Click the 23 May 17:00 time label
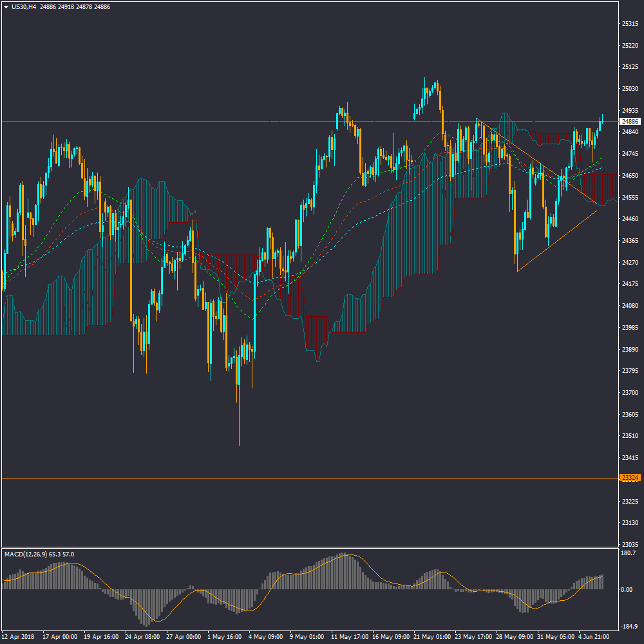644x644 pixels. pyautogui.click(x=473, y=637)
